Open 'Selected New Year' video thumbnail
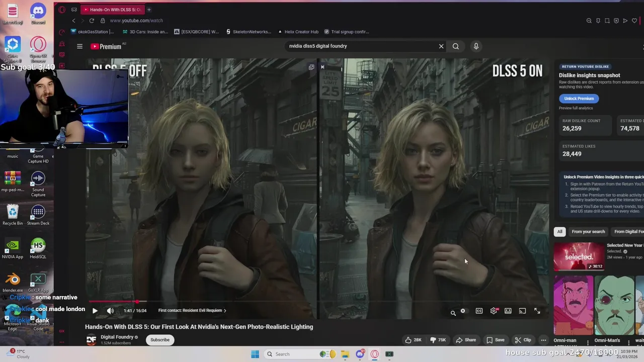Screen dimensions: 644x362 579,256
